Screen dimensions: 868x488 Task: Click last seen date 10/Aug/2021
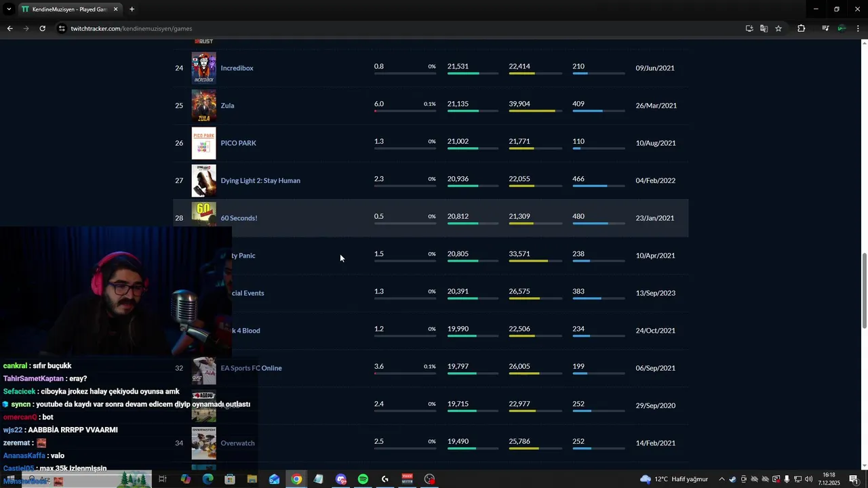point(656,143)
